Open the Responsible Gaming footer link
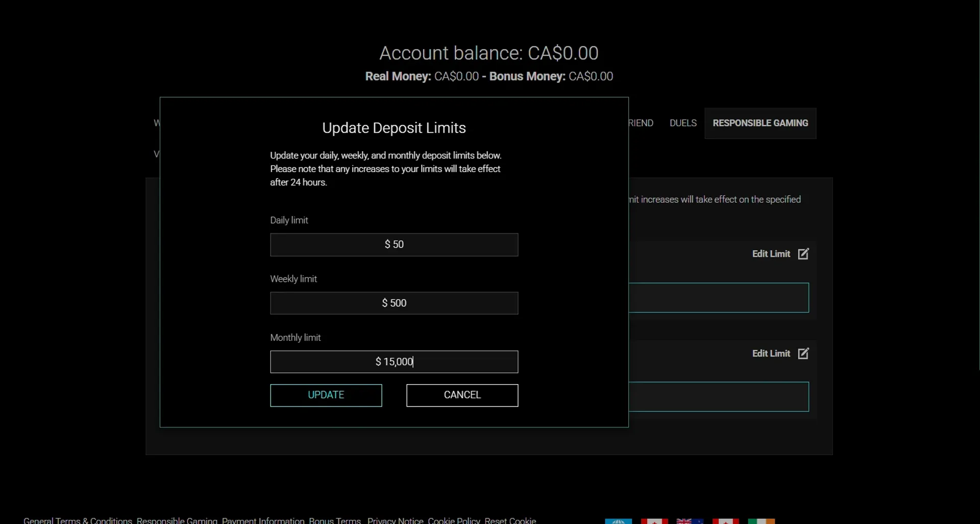Image resolution: width=980 pixels, height=524 pixels. tap(177, 520)
